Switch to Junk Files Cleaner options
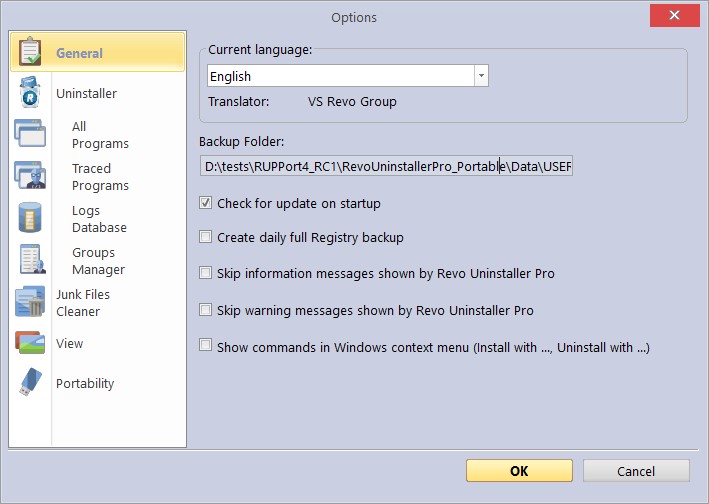 coord(83,303)
